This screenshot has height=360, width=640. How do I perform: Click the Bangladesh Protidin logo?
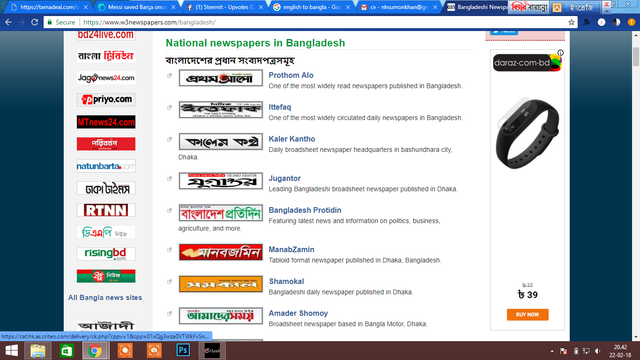point(220,213)
